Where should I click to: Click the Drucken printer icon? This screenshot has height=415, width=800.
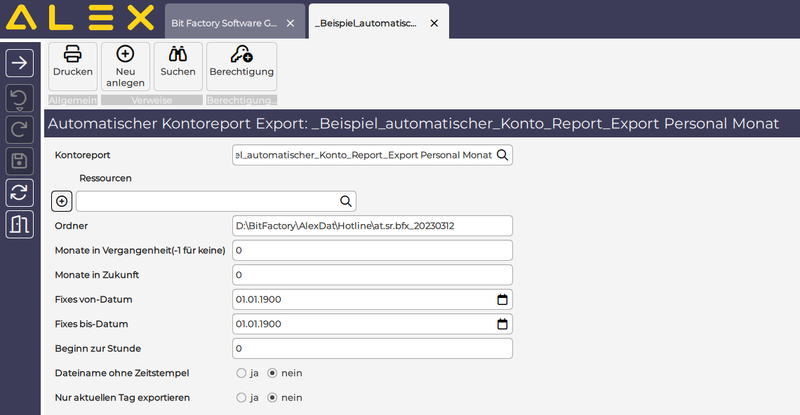click(73, 64)
